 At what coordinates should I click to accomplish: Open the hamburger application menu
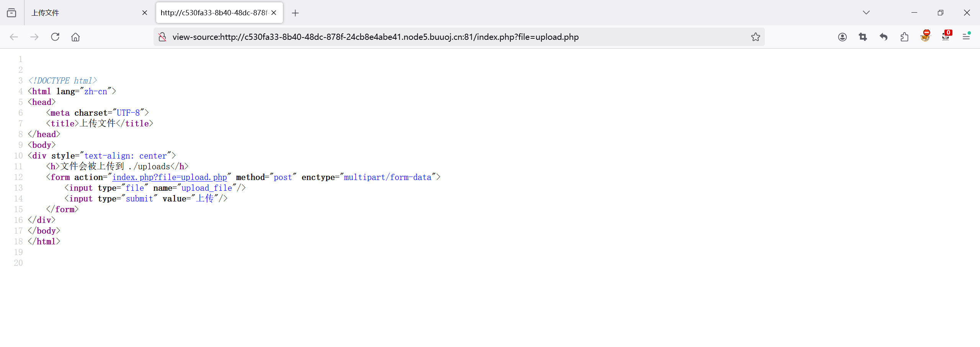tap(967, 37)
